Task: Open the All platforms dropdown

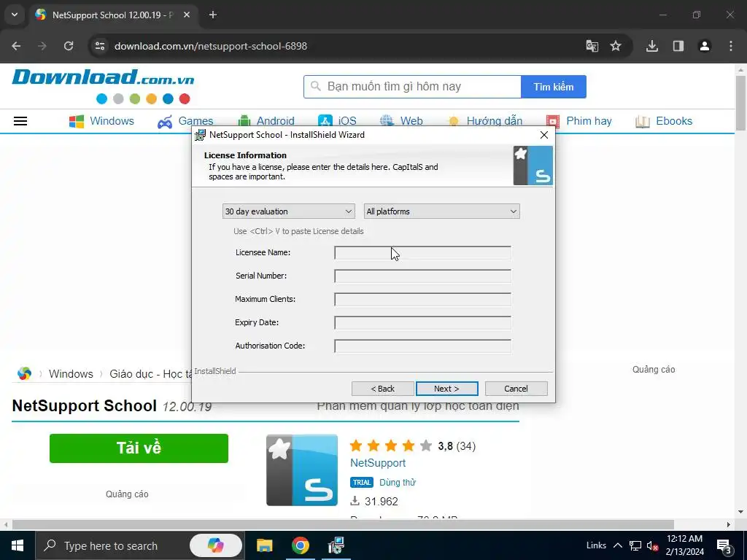Action: [441, 211]
